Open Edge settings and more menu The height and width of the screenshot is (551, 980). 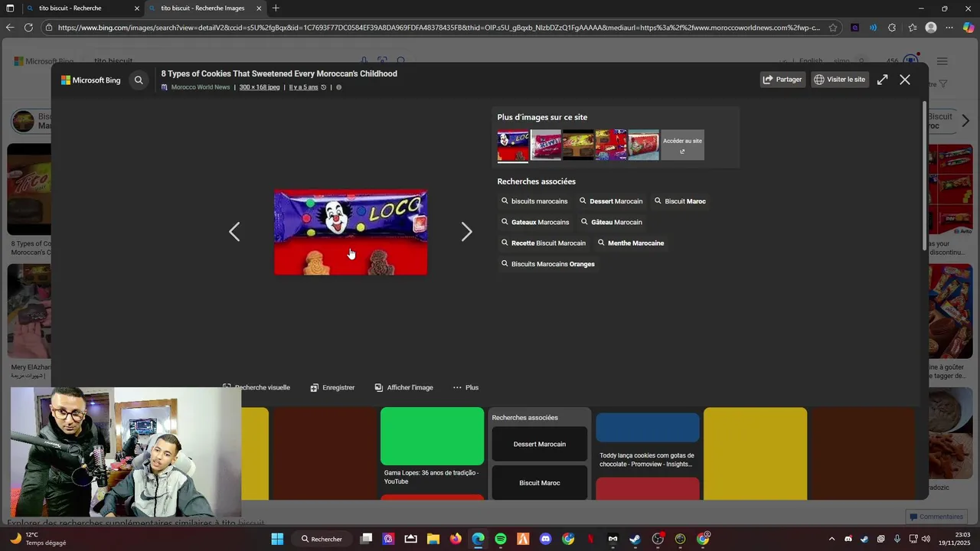click(949, 28)
